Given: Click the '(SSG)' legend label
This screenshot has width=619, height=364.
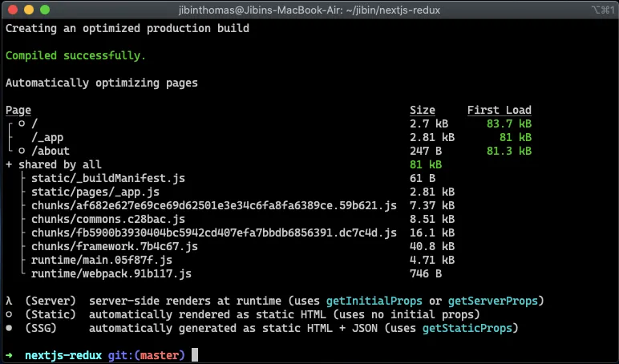Looking at the screenshot, I should tap(41, 328).
